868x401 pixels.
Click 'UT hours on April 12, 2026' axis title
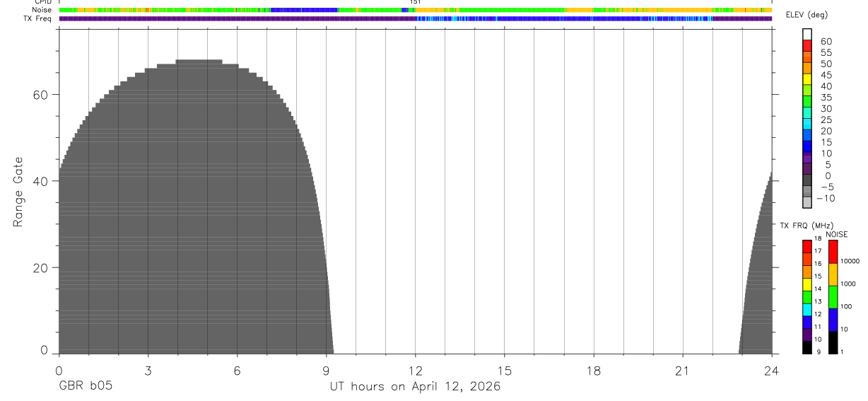[x=415, y=386]
